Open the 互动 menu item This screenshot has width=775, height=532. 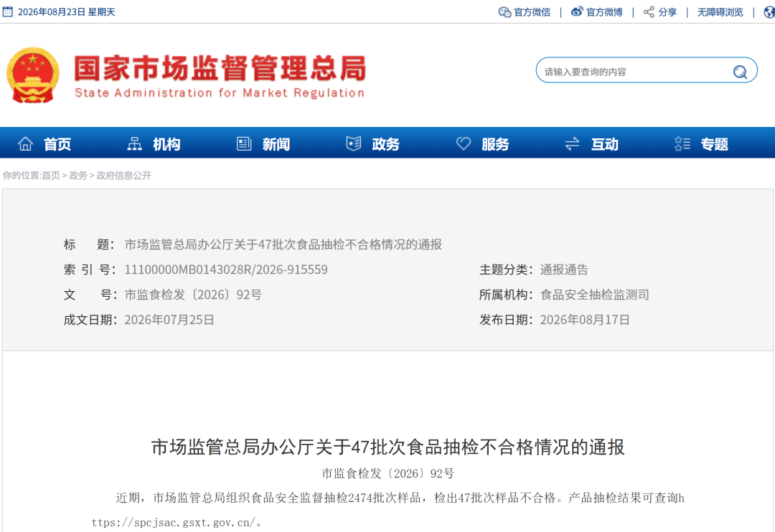605,144
